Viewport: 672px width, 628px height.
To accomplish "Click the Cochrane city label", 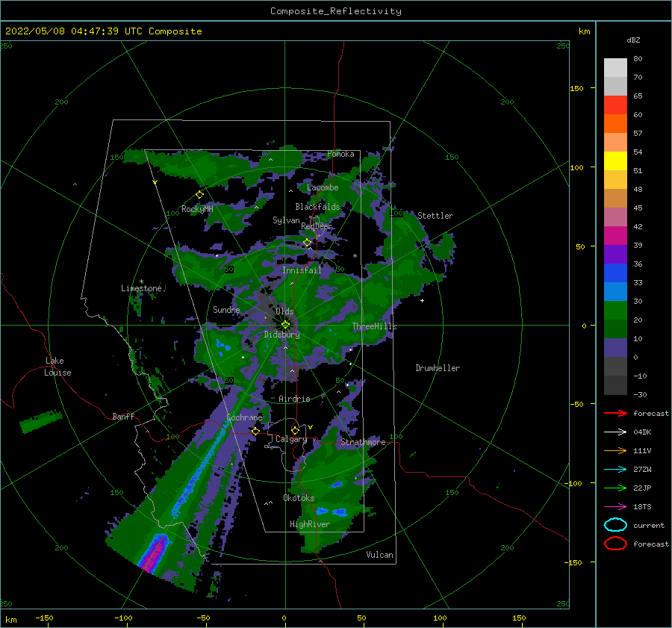I will (x=244, y=417).
